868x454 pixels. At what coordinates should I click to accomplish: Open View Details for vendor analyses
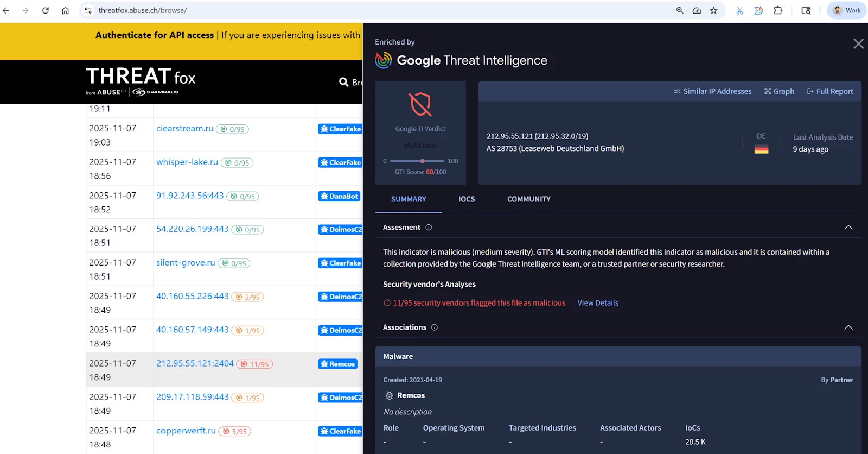coord(598,303)
